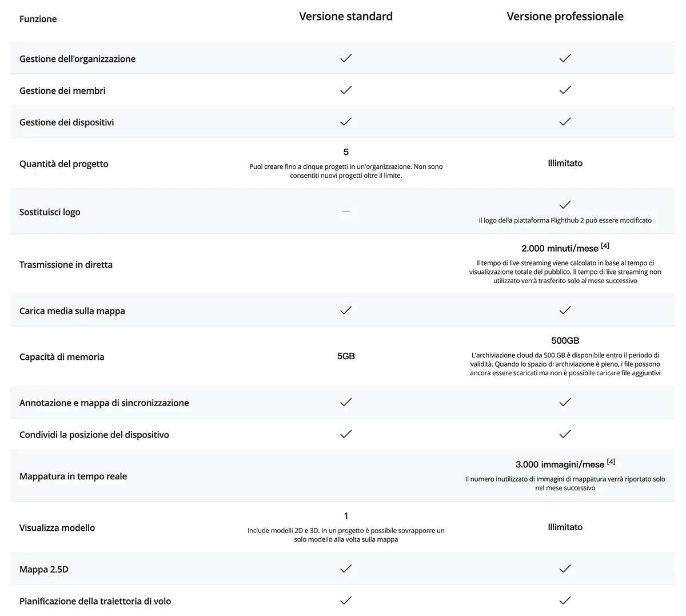Click the Illimitato value for Visualizza modello
This screenshot has width=686, height=616.
coord(565,527)
